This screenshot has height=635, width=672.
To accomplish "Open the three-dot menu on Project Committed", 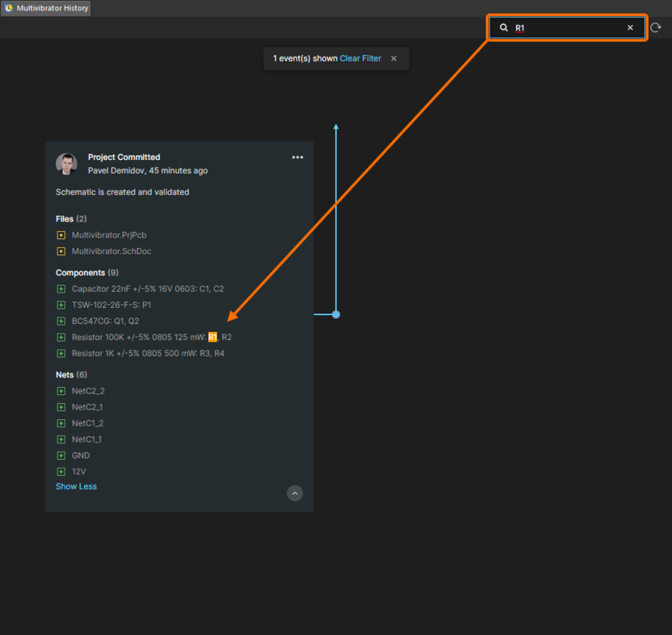I will coord(298,157).
